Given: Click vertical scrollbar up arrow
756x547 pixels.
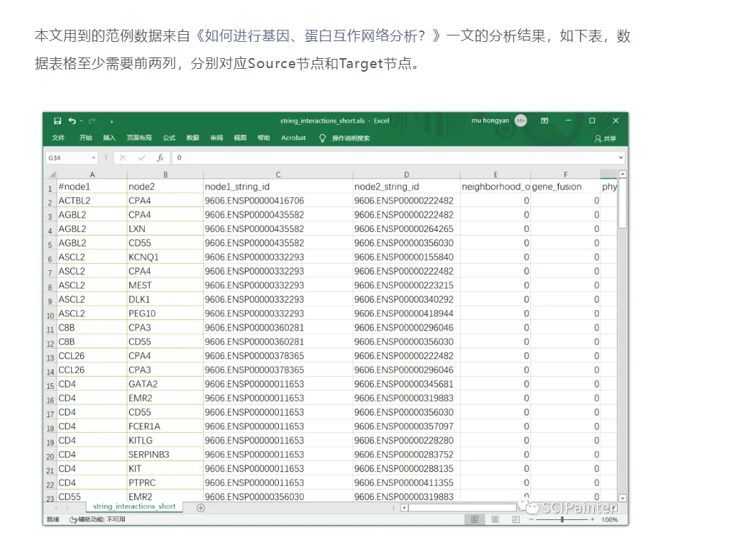Looking at the screenshot, I should [x=623, y=174].
